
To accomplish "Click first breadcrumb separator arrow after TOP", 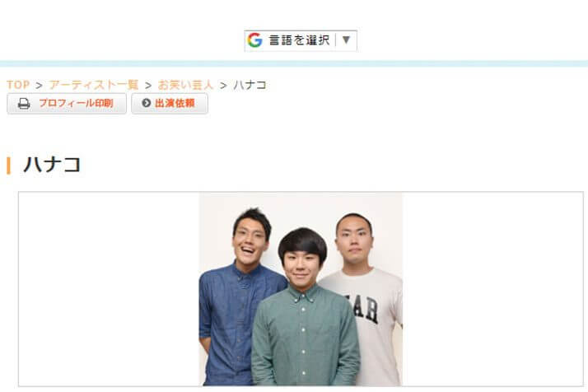I will (x=39, y=86).
